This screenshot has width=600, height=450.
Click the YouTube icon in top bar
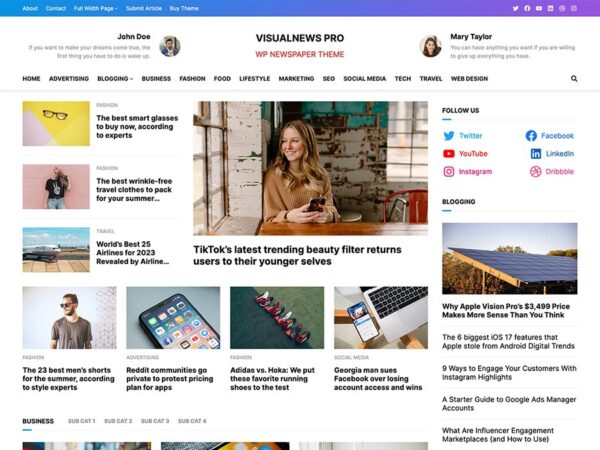click(539, 8)
